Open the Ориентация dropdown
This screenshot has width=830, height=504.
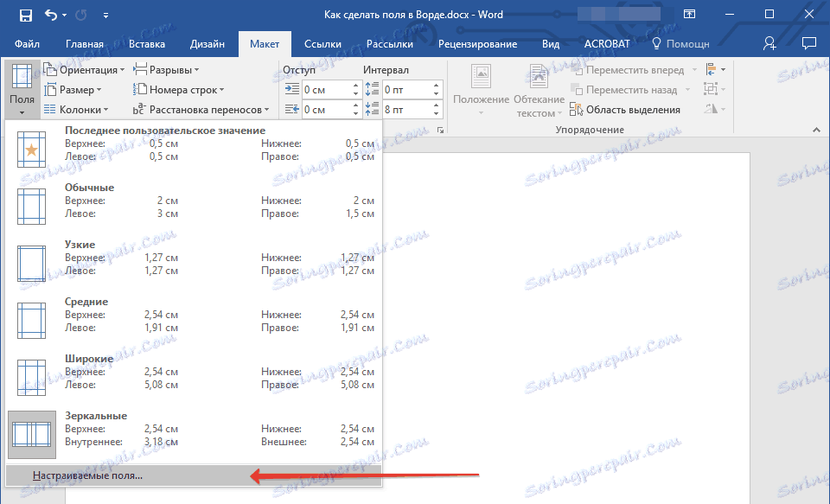click(x=85, y=70)
